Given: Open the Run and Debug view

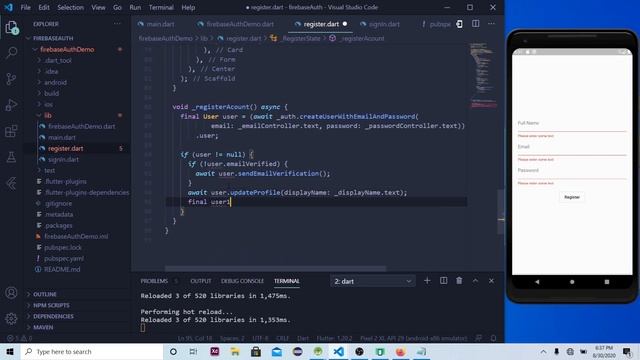Looking at the screenshot, I should click(x=11, y=105).
